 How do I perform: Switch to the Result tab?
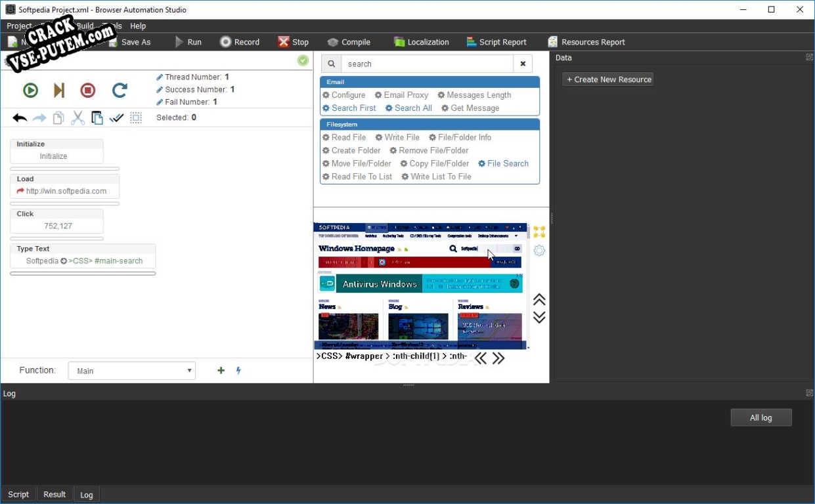coord(55,495)
